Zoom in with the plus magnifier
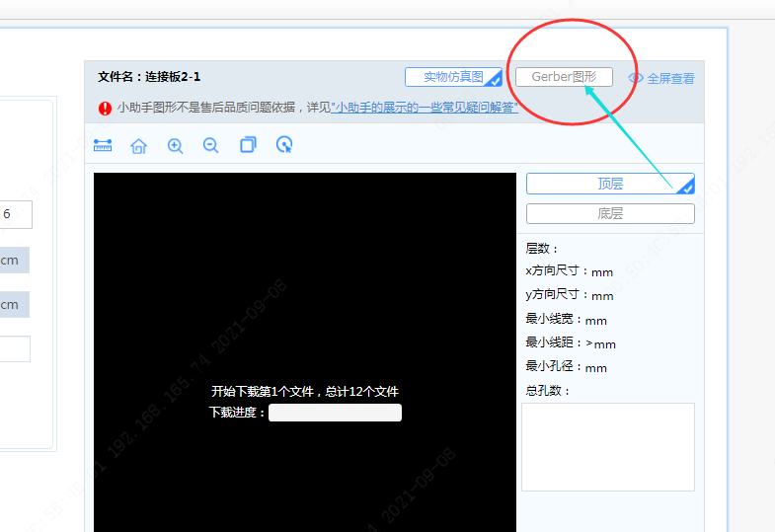The height and width of the screenshot is (532, 775). [x=175, y=145]
